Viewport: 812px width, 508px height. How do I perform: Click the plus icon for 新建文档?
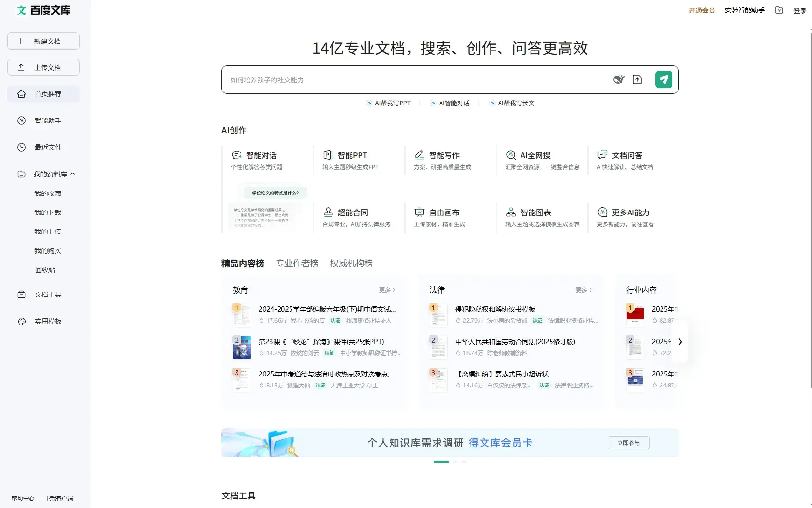click(x=21, y=41)
